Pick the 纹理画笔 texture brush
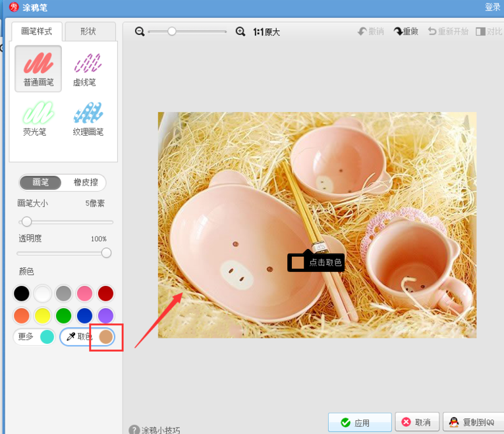The width and height of the screenshot is (504, 434). (x=88, y=118)
